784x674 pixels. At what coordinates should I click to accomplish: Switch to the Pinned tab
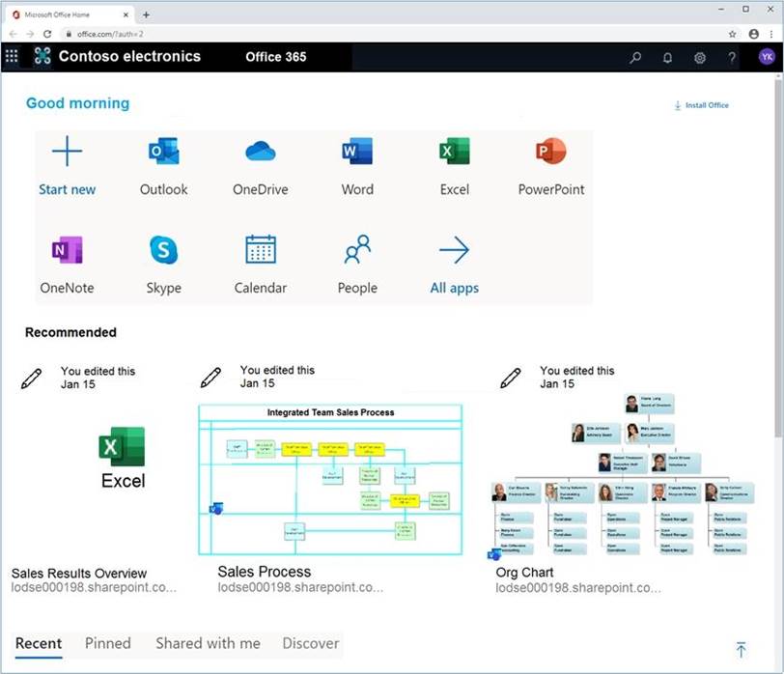tap(107, 643)
